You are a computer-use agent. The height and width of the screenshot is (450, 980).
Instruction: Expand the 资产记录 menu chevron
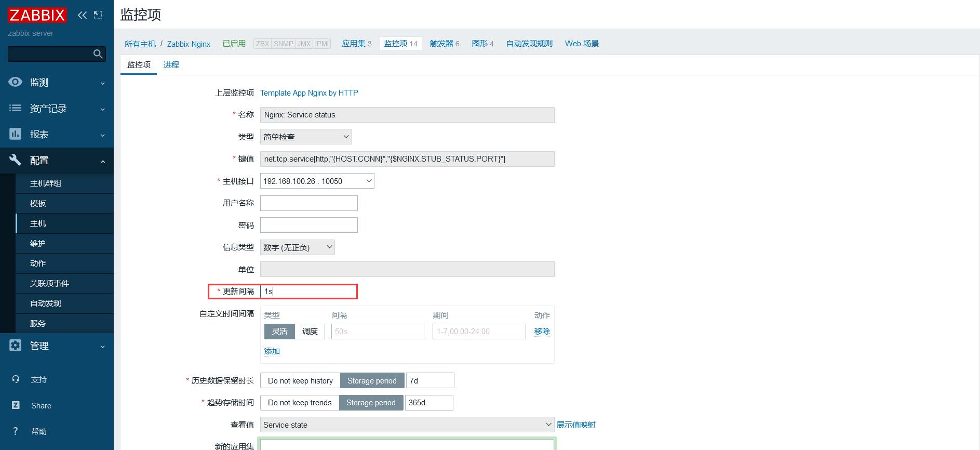point(102,109)
